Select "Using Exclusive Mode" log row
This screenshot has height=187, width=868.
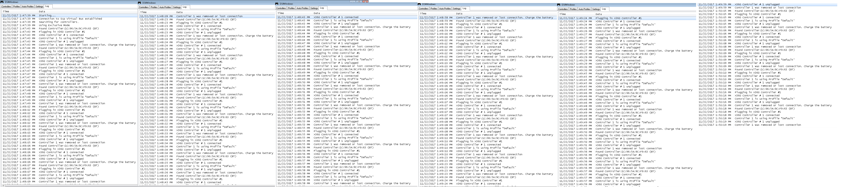click(69, 25)
